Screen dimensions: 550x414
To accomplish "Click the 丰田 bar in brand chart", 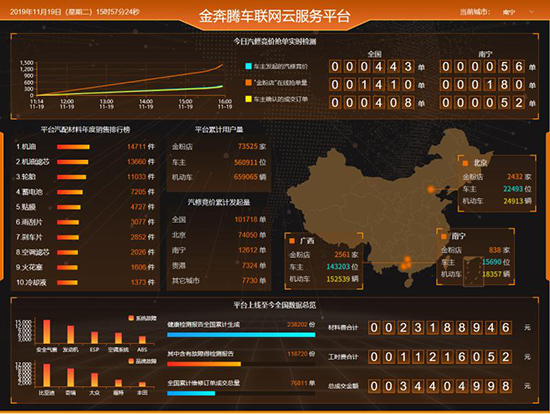I will click(x=142, y=384).
